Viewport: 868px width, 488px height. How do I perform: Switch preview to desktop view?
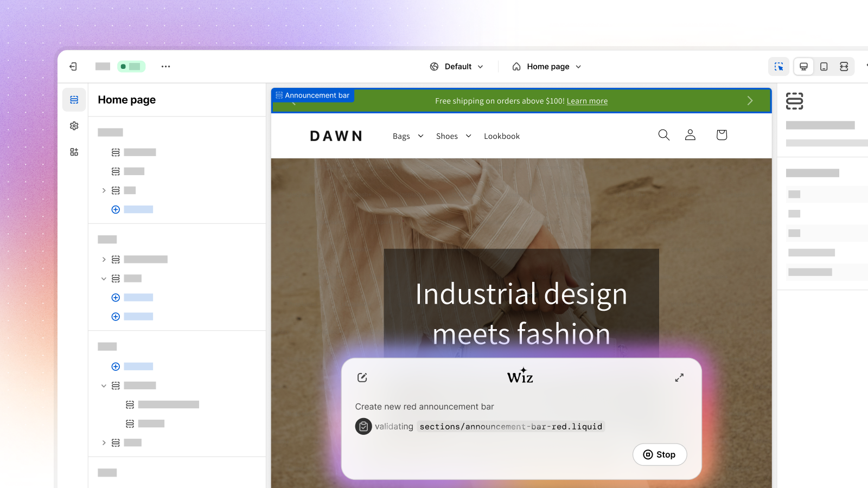[x=803, y=66]
